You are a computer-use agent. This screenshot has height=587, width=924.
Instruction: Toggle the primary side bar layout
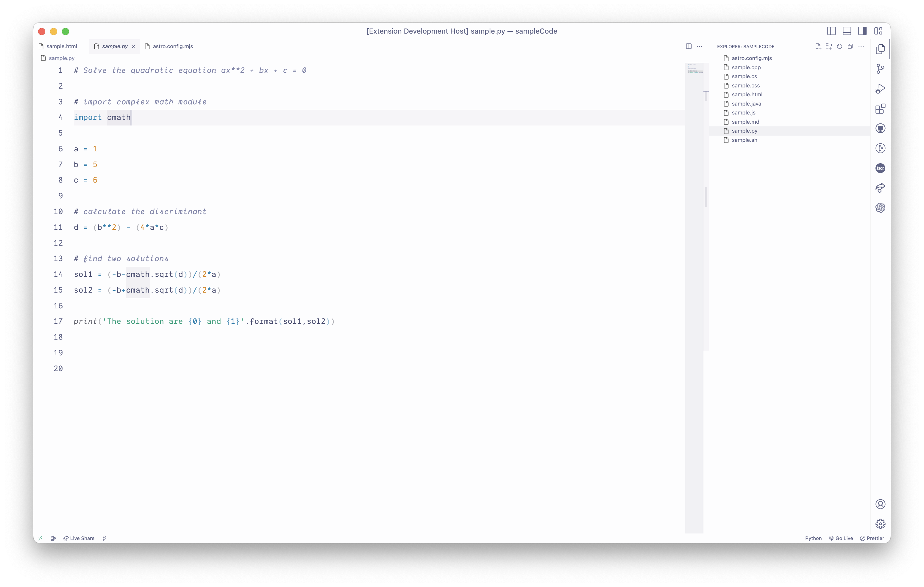point(831,31)
